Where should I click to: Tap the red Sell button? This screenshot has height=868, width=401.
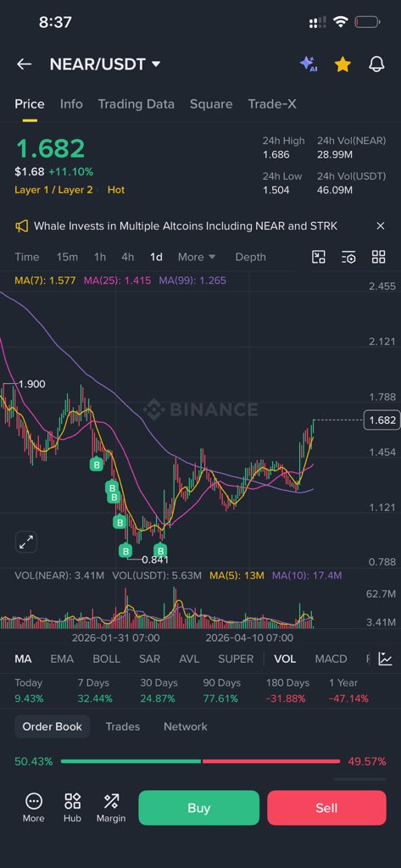tap(326, 808)
